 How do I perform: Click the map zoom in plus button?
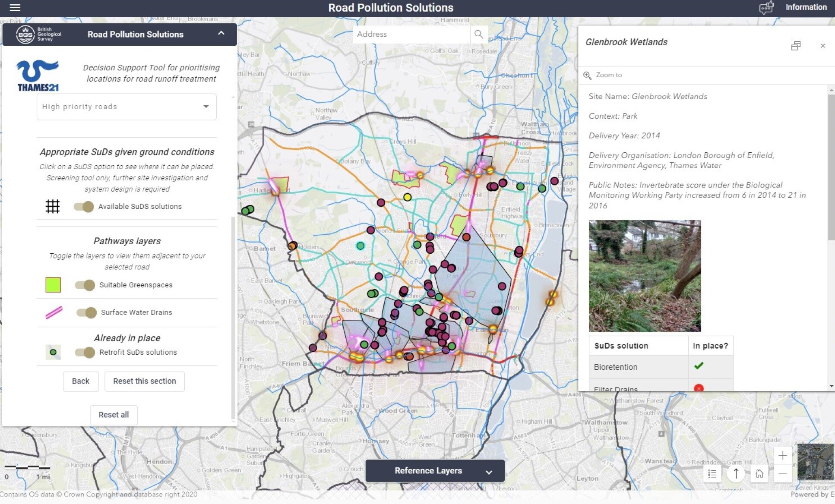click(x=782, y=455)
